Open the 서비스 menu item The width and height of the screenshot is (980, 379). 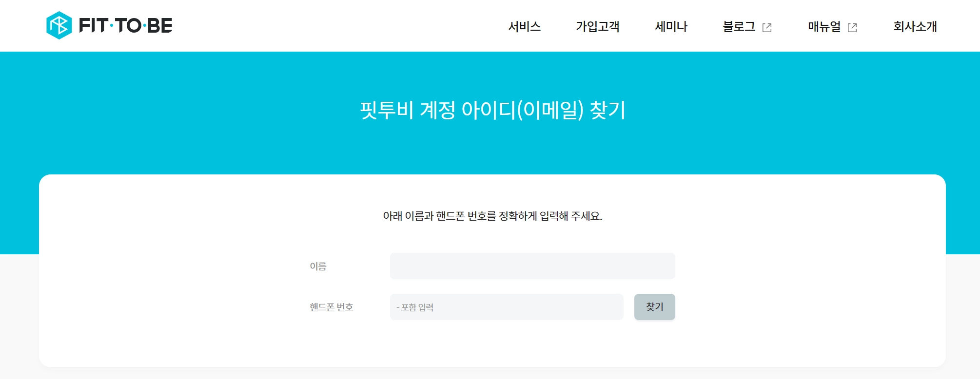pyautogui.click(x=524, y=26)
